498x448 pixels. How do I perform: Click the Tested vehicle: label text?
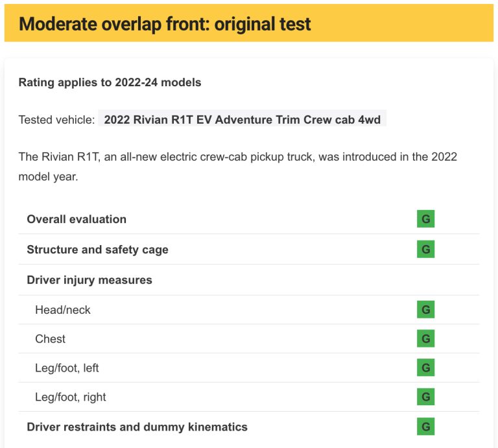[x=57, y=120]
